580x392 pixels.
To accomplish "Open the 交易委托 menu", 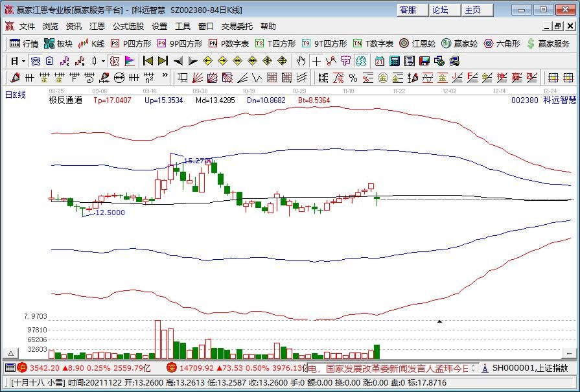I will click(237, 27).
